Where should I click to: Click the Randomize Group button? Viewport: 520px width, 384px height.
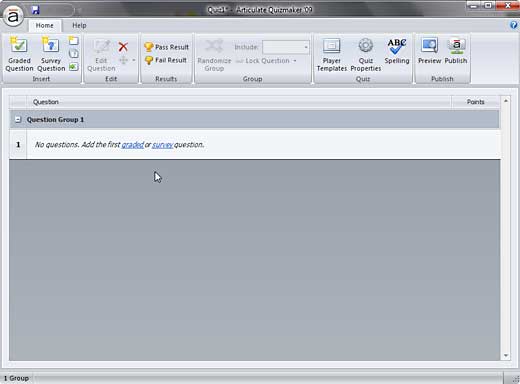(214, 55)
